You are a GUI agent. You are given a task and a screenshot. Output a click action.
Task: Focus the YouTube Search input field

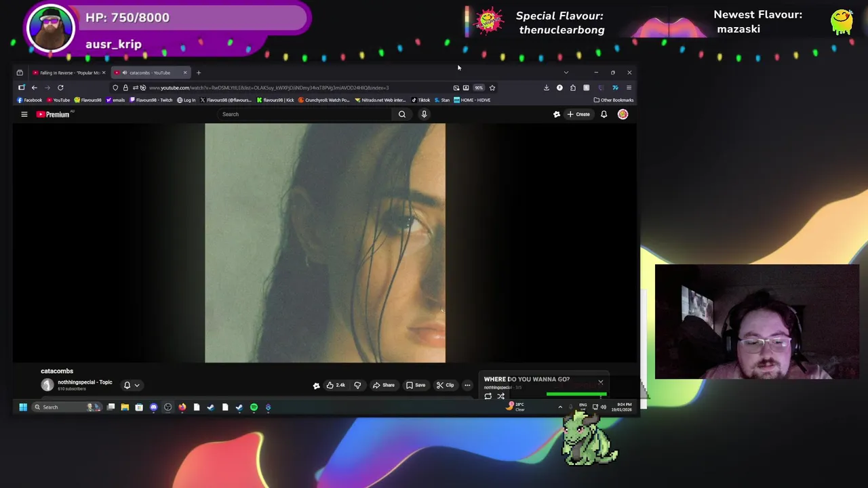click(x=305, y=115)
